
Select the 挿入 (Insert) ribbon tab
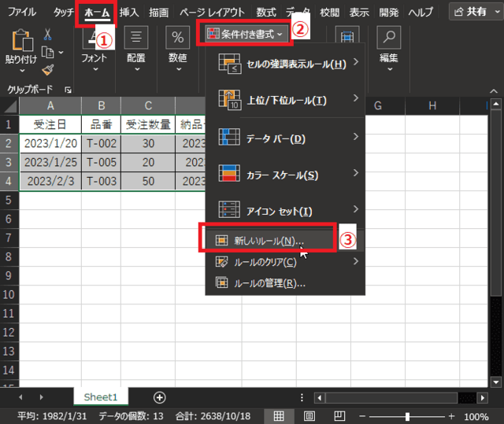pos(129,13)
